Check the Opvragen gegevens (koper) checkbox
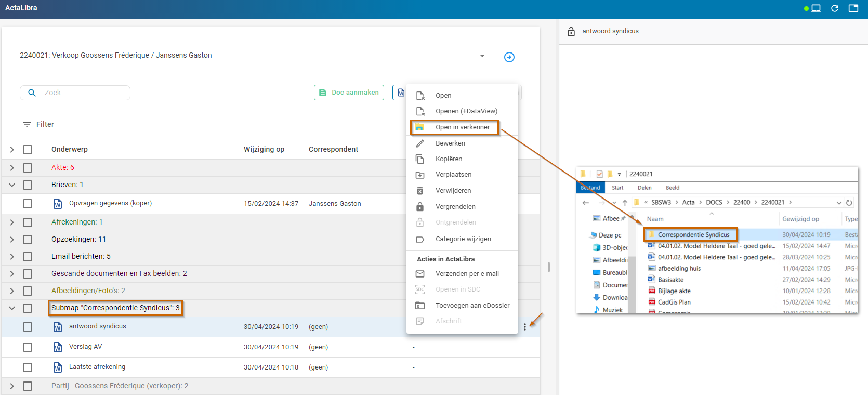Image resolution: width=868 pixels, height=395 pixels. pos(28,204)
